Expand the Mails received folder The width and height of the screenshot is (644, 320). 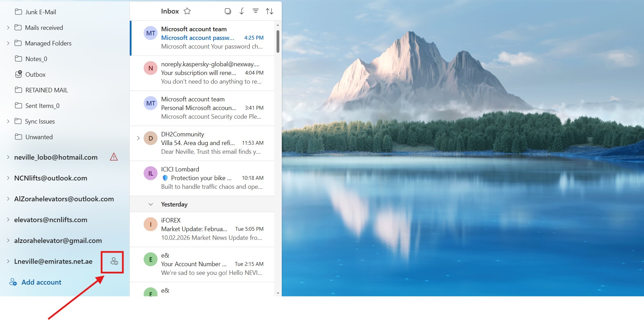click(8, 27)
